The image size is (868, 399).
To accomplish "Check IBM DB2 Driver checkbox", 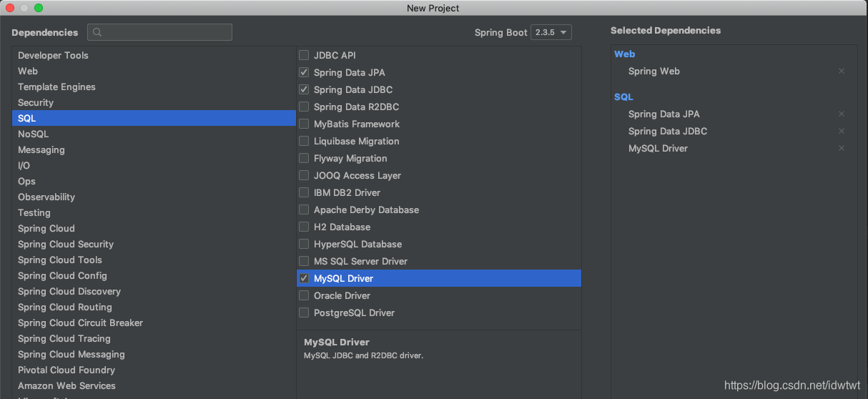I will pyautogui.click(x=304, y=192).
